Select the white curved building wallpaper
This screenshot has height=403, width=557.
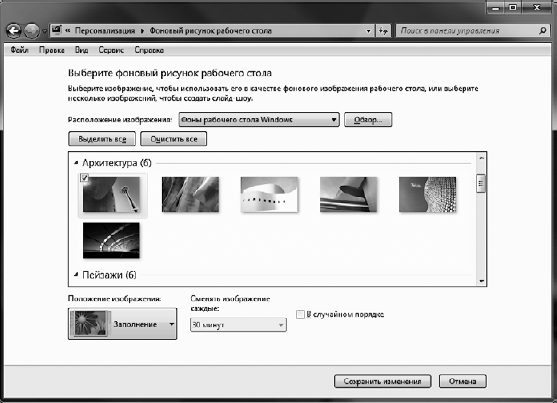click(270, 194)
